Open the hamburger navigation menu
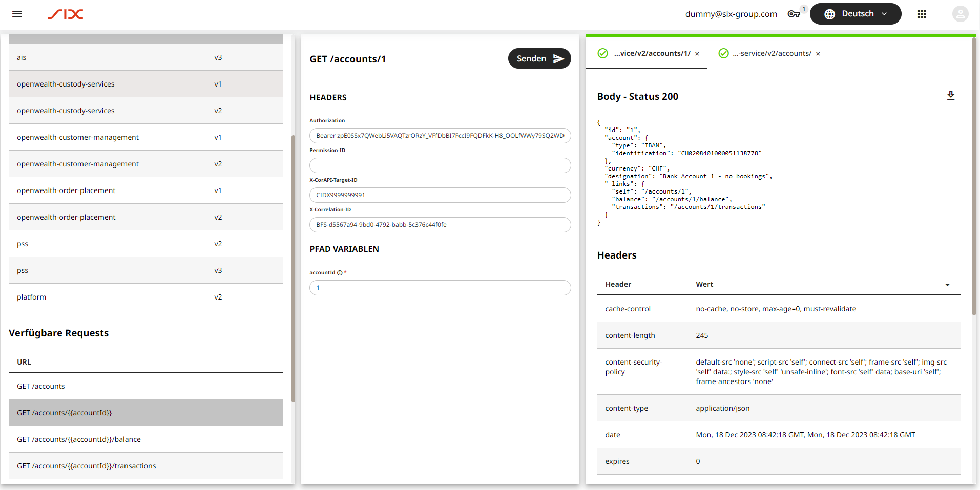The image size is (980, 490). coord(17,14)
